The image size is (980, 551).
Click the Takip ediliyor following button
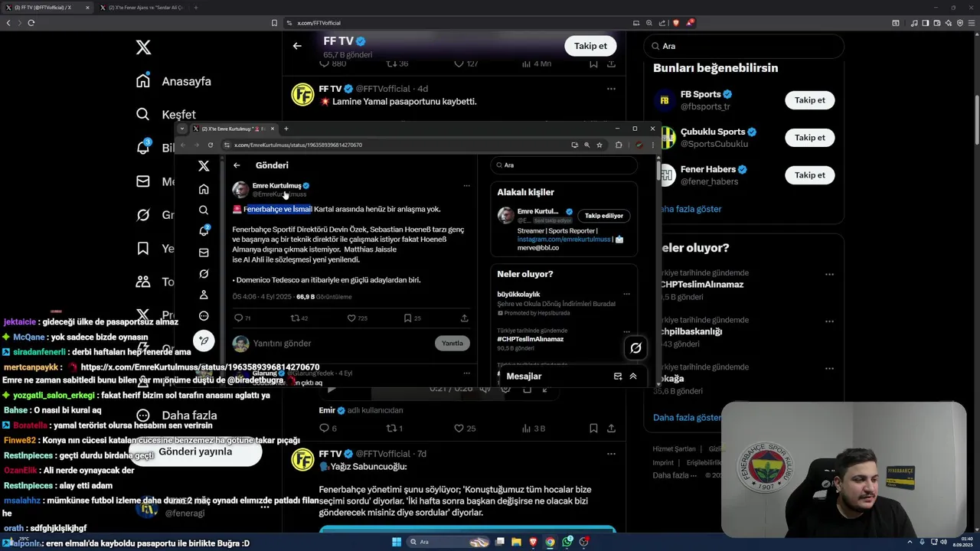(x=604, y=216)
